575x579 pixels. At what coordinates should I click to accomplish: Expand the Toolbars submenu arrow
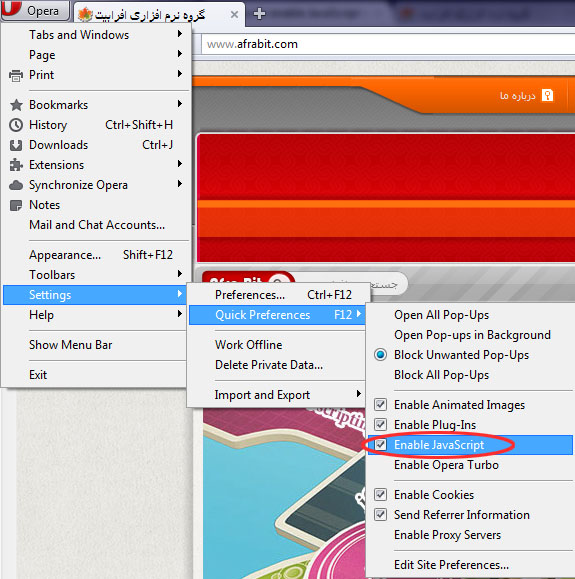(180, 274)
